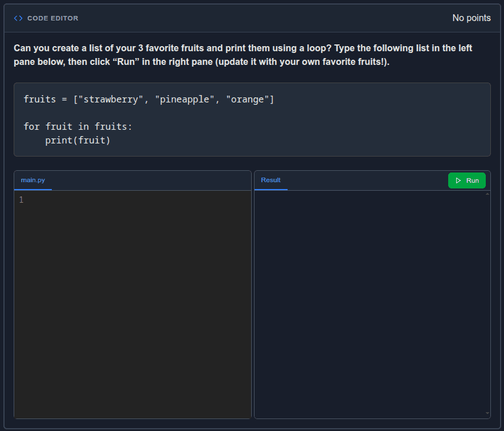Click the fruits list line in sample code
The image size is (504, 431).
point(149,99)
